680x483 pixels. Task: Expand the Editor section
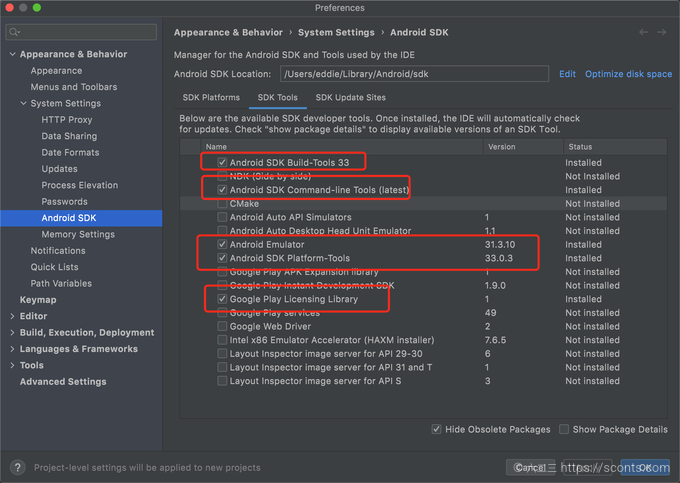pyautogui.click(x=13, y=316)
